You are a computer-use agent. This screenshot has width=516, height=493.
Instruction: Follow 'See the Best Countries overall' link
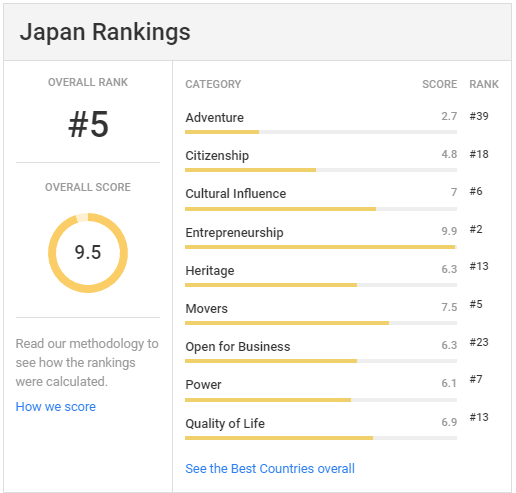click(x=270, y=468)
